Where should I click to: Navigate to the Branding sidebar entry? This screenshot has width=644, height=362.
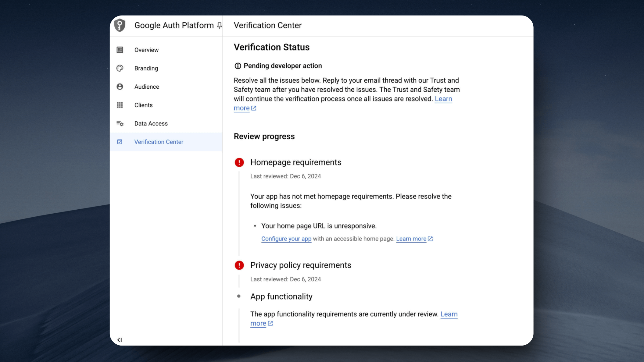click(x=146, y=68)
